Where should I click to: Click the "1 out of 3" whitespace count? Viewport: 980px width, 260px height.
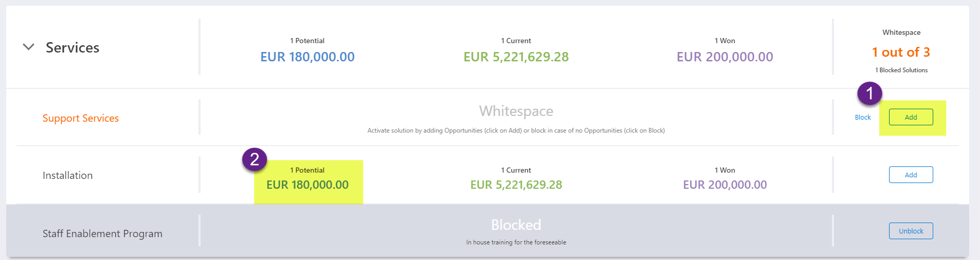(900, 53)
